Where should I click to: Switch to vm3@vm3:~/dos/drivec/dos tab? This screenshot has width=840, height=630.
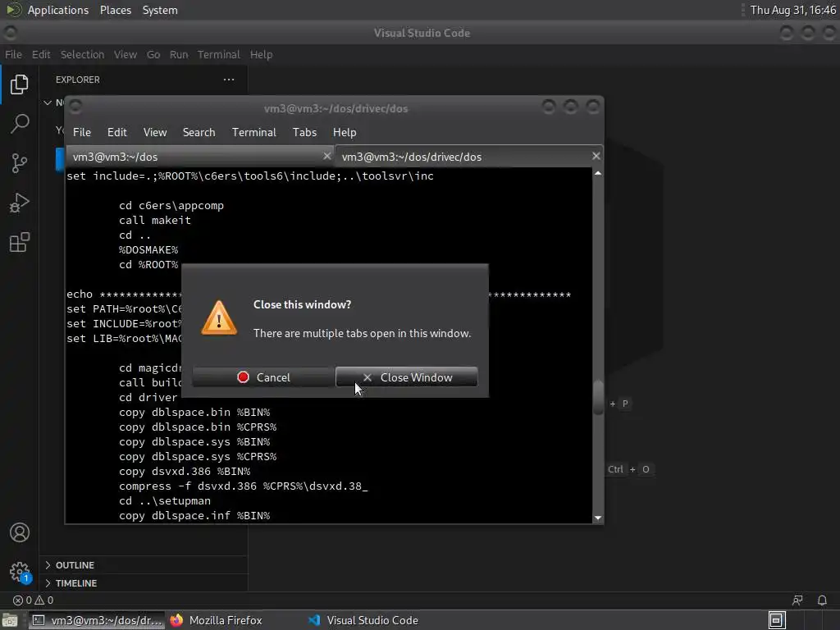click(468, 157)
